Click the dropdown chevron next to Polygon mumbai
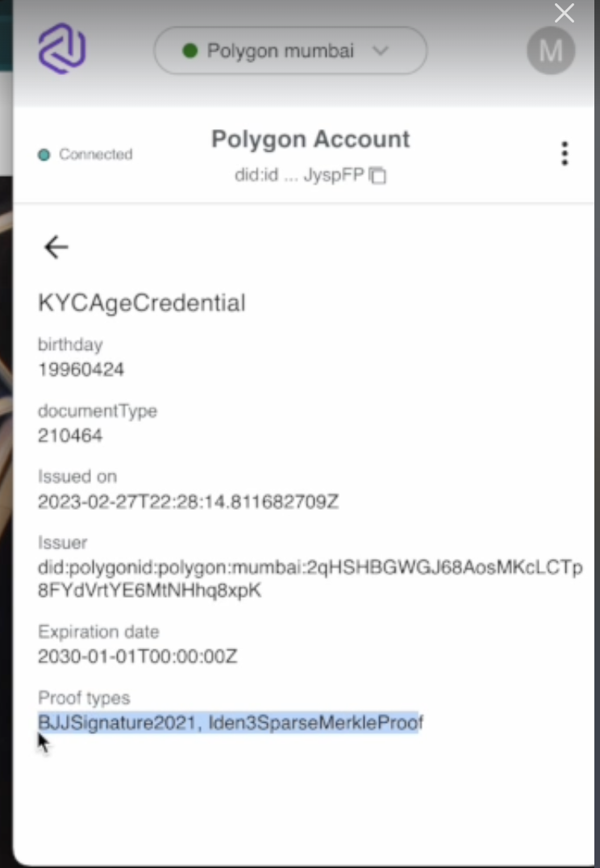The image size is (600, 868). [x=381, y=51]
